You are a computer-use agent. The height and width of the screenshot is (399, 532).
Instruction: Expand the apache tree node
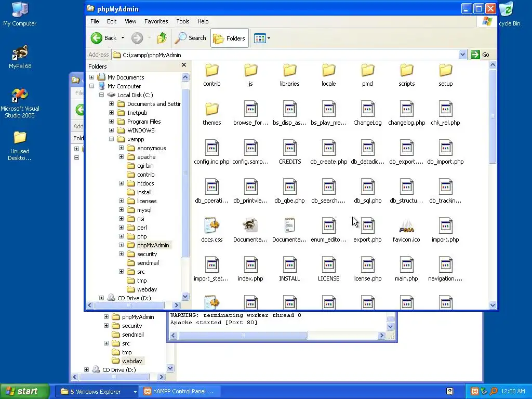[121, 157]
